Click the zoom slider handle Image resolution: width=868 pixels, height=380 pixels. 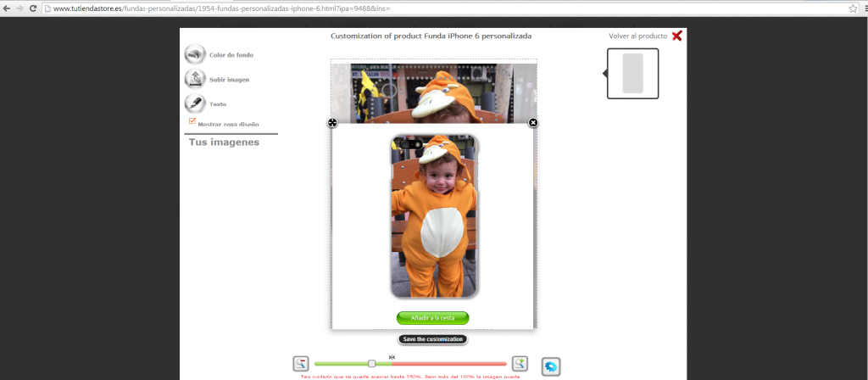pos(371,364)
